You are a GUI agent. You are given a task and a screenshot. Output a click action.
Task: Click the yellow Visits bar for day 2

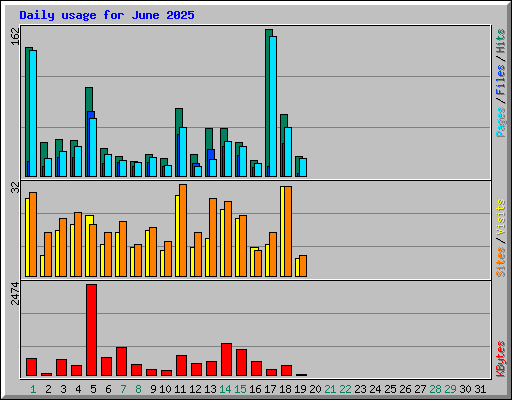(x=42, y=266)
